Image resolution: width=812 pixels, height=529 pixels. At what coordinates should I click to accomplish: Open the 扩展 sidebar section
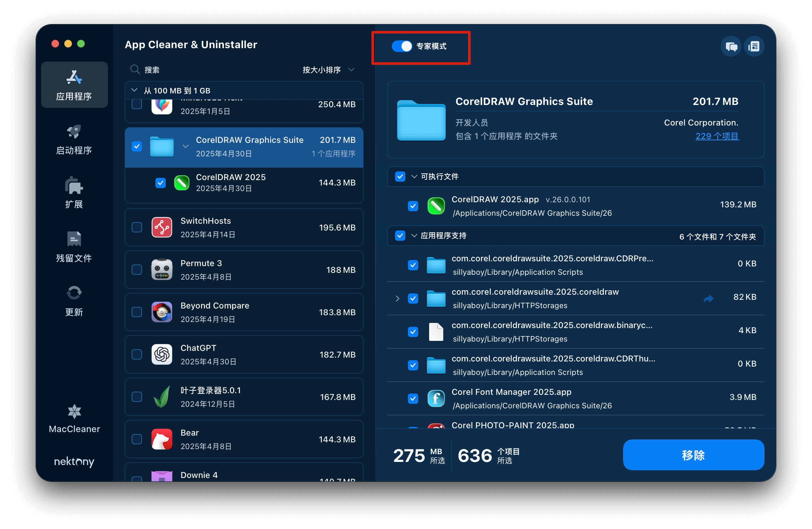[x=74, y=193]
